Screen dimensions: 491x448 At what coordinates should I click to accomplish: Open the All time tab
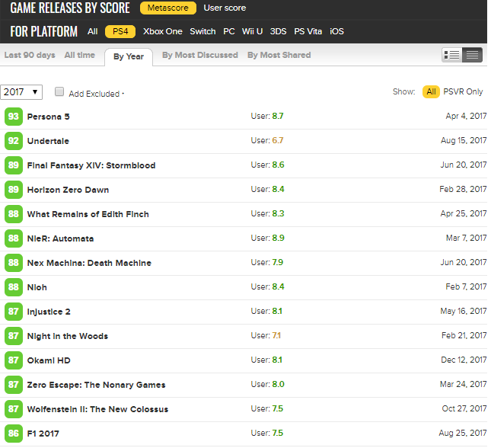click(79, 55)
